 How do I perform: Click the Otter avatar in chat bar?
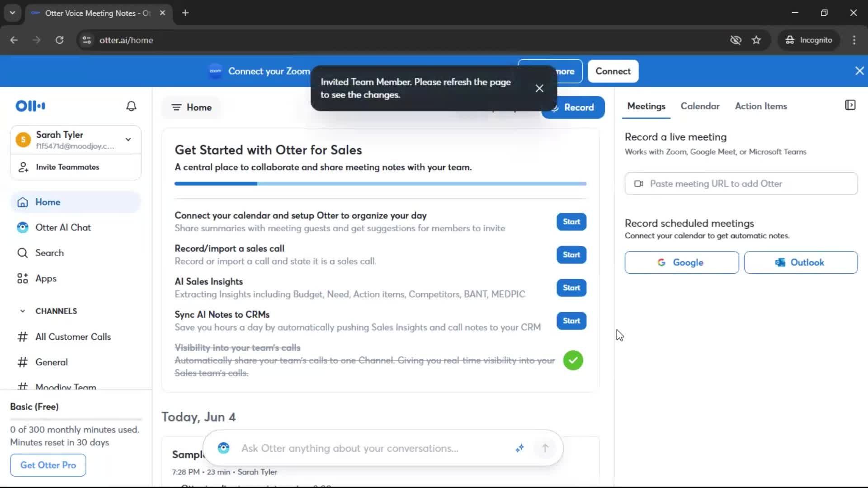tap(223, 448)
